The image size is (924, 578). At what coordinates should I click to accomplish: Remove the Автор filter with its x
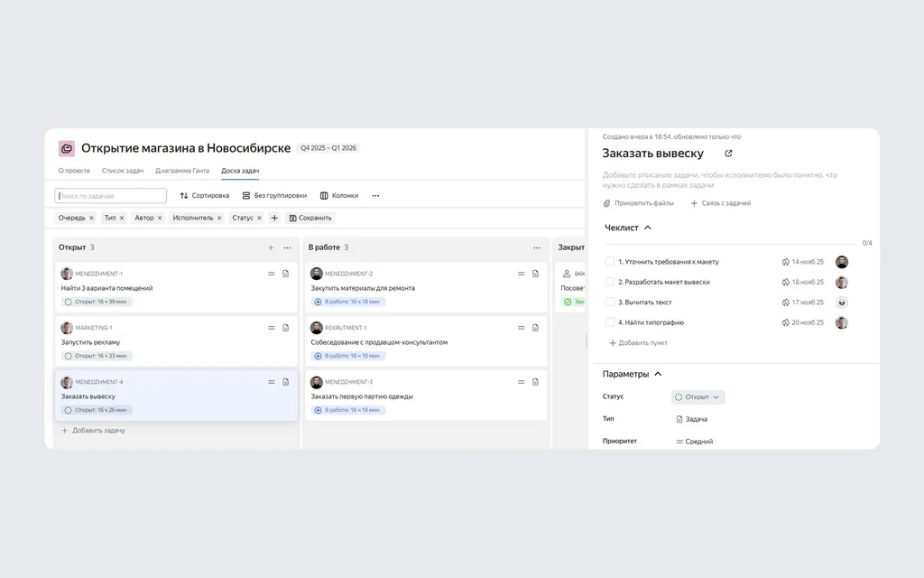click(x=160, y=219)
